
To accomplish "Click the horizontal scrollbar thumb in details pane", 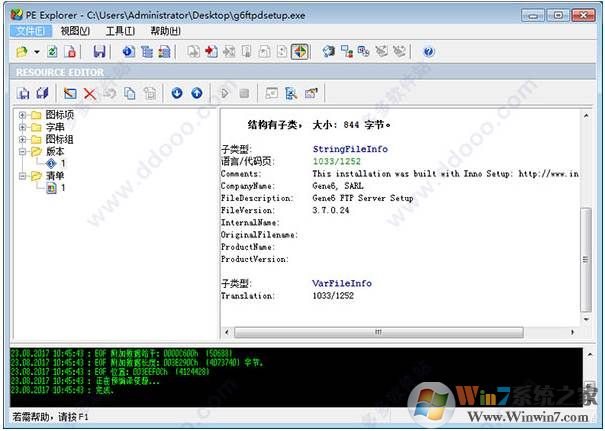I will [x=379, y=332].
